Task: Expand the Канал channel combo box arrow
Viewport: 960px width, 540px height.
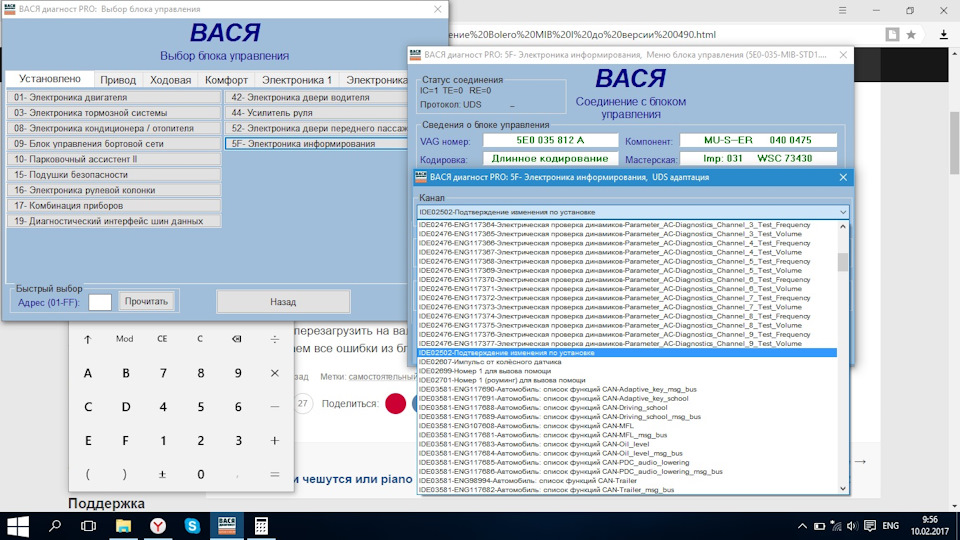Action: coord(842,212)
